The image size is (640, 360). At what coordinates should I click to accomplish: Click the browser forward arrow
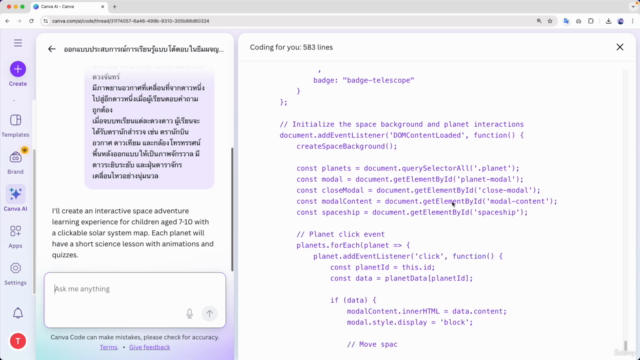(19, 21)
